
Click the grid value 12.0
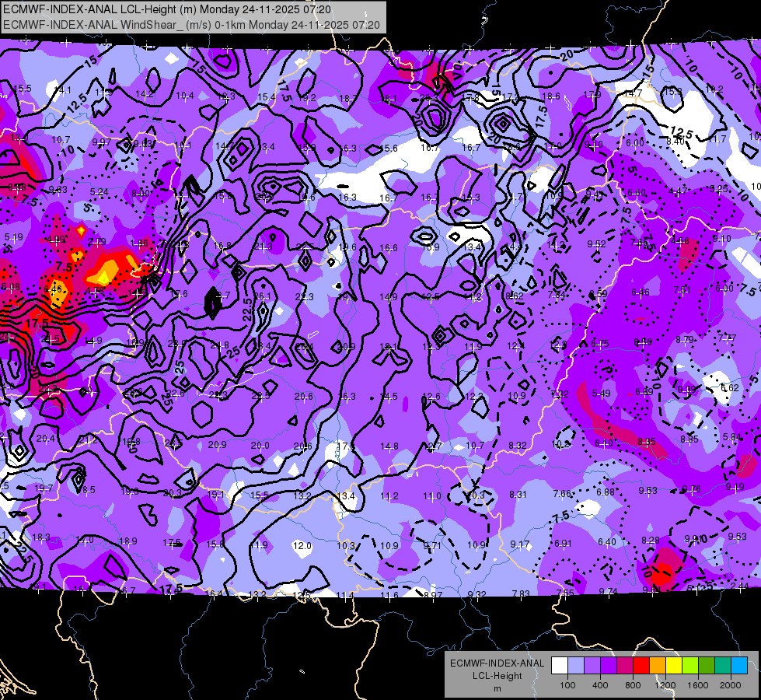tap(302, 545)
